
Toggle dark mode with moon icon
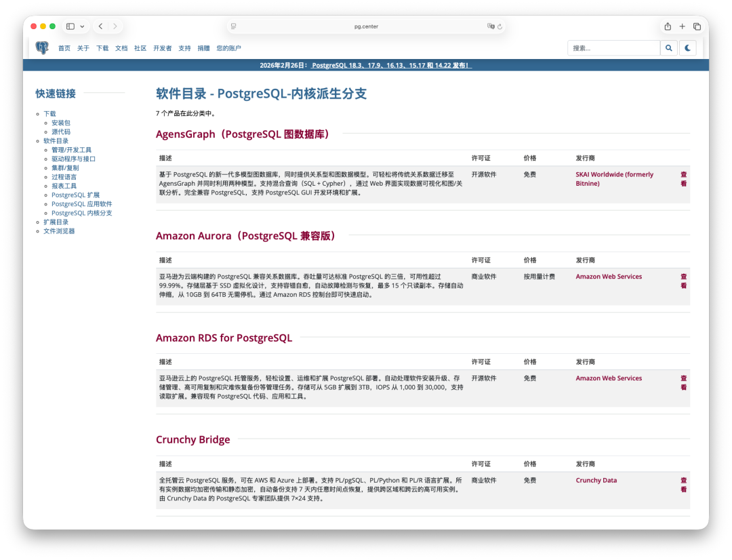pos(688,48)
